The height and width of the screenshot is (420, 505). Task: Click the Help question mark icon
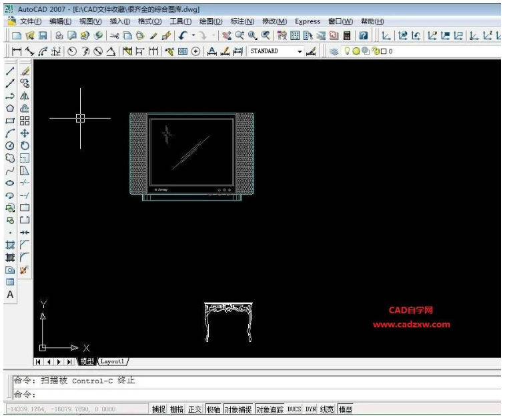coord(364,35)
